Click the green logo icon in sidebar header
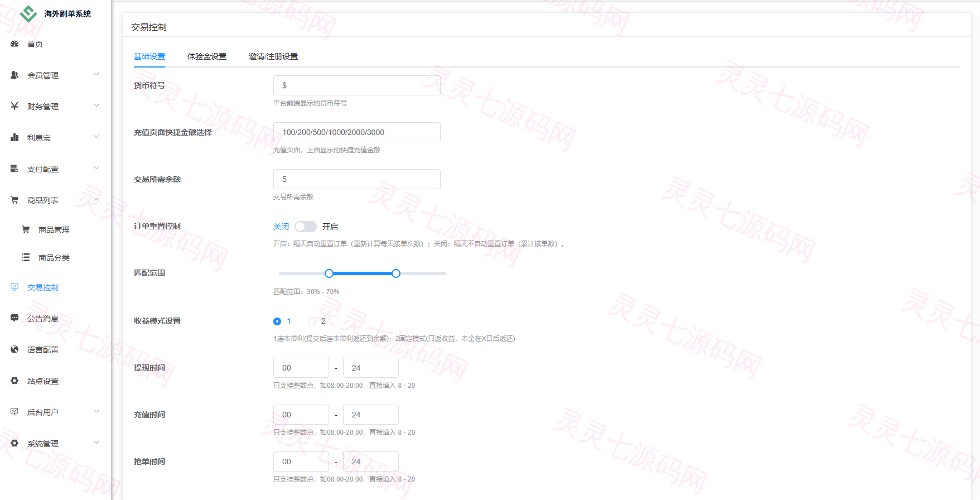 click(x=28, y=13)
